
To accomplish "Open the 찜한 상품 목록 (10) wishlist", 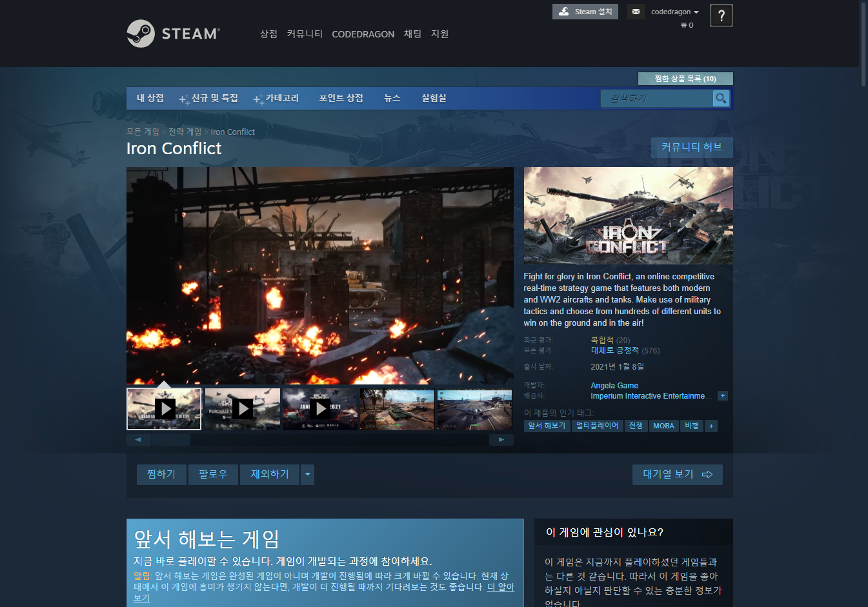I will point(685,79).
